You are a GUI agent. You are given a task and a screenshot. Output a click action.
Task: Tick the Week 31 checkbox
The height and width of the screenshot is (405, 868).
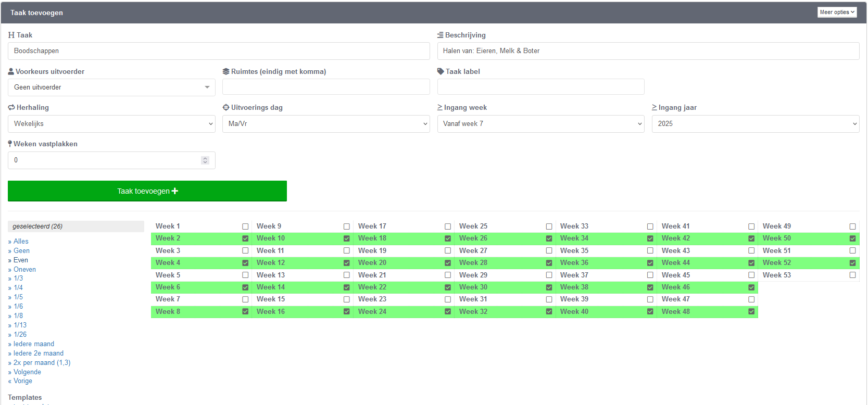tap(549, 299)
